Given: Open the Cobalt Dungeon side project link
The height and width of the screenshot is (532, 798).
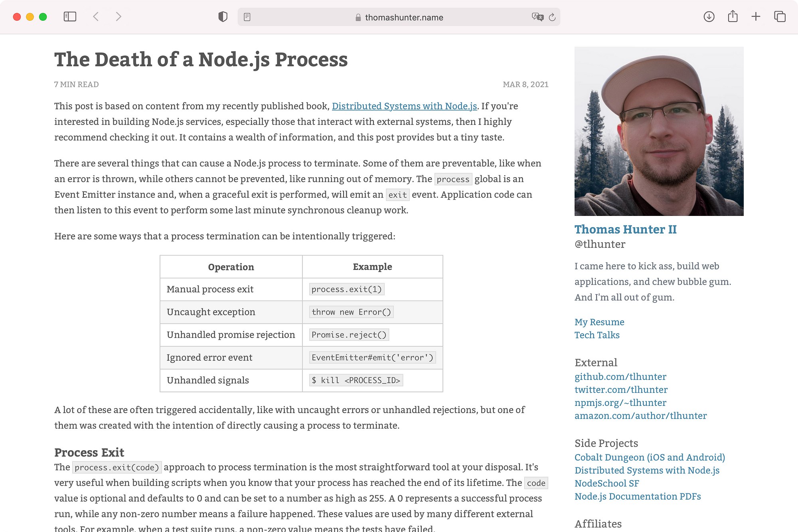Looking at the screenshot, I should pyautogui.click(x=650, y=457).
